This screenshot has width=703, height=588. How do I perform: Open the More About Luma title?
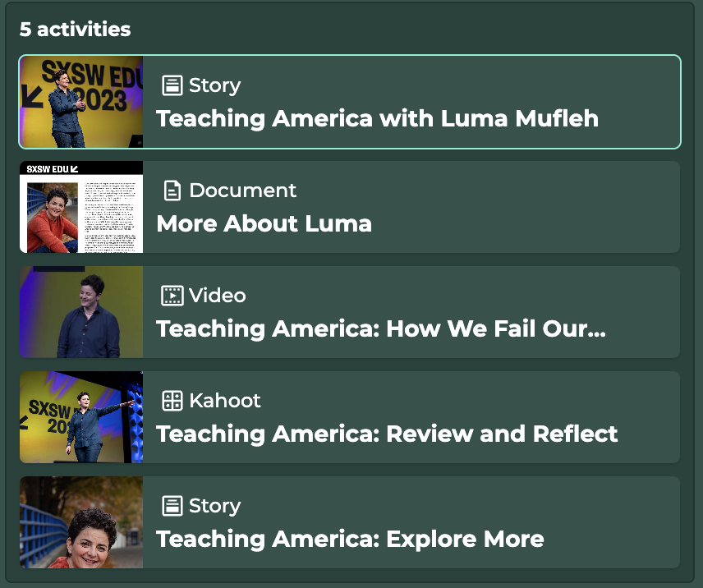[264, 223]
